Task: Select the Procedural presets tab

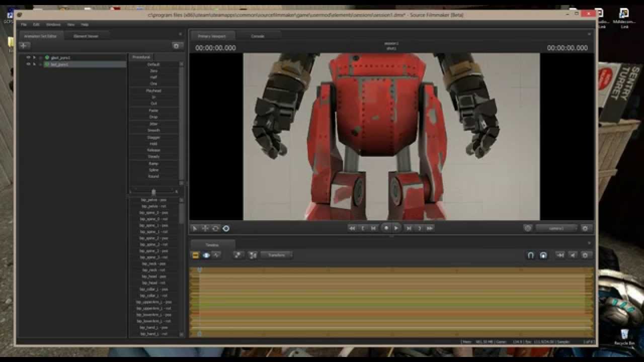Action: [141, 57]
